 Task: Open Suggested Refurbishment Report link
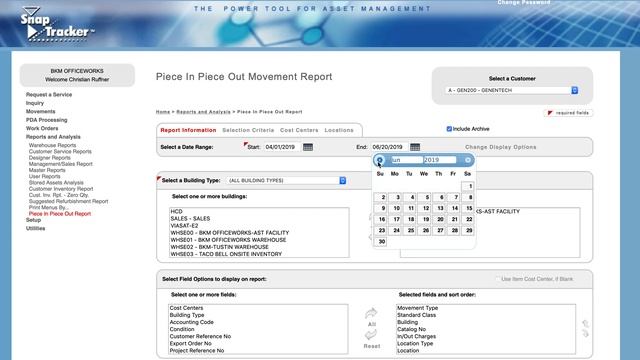point(68,201)
